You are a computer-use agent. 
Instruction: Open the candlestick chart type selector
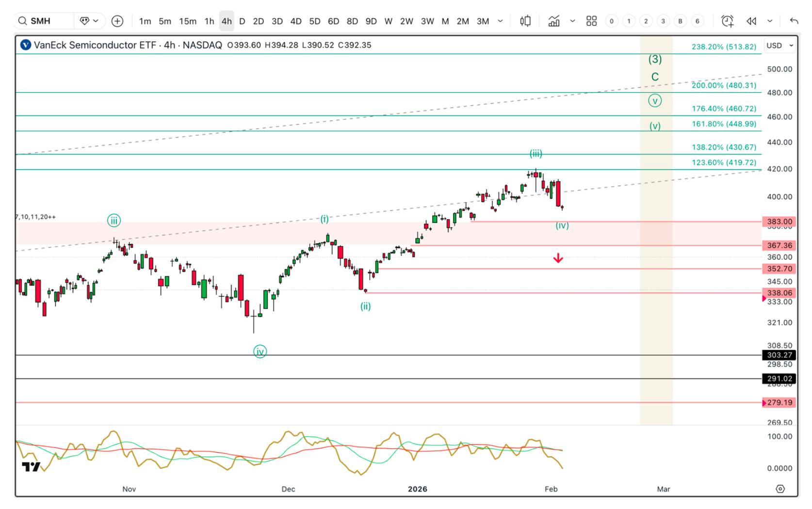[525, 21]
